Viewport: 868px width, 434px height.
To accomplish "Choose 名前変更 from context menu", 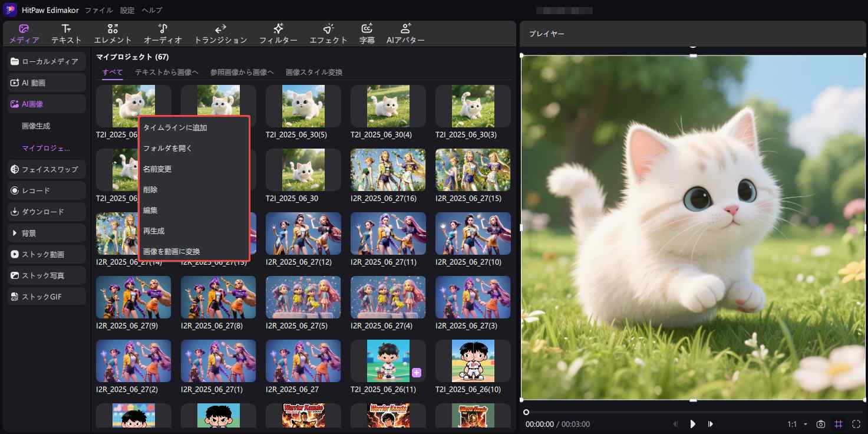I will tap(194, 169).
